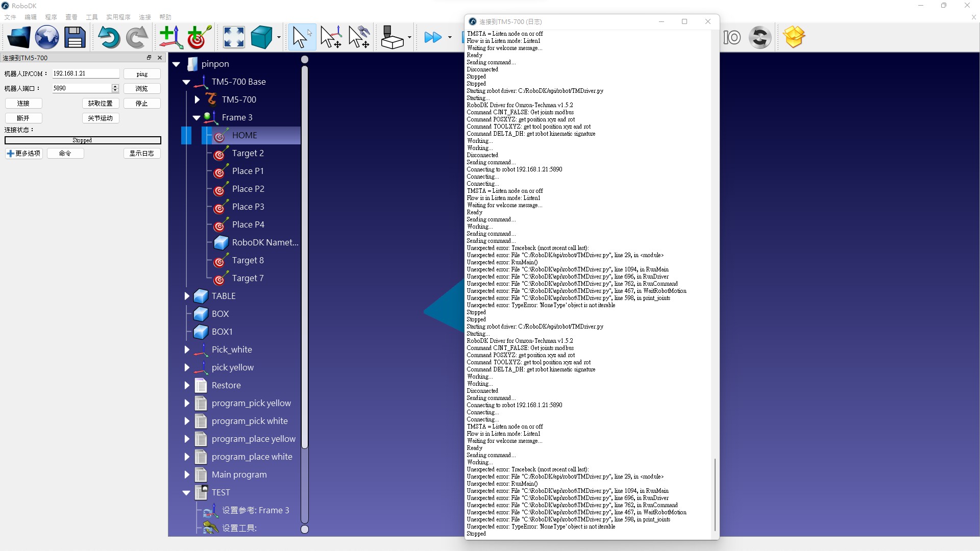Screen dimensions: 980x551
Task: Click the 浏览 browse button
Action: click(x=142, y=89)
